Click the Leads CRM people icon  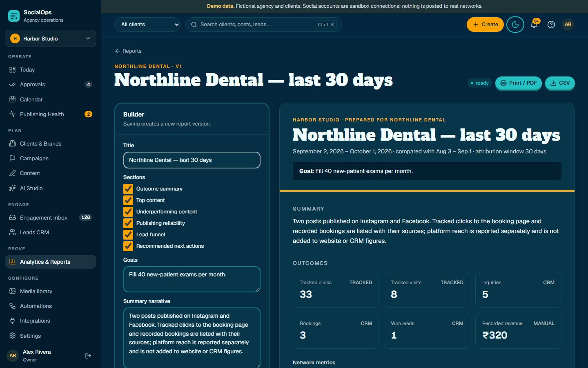tap(13, 232)
